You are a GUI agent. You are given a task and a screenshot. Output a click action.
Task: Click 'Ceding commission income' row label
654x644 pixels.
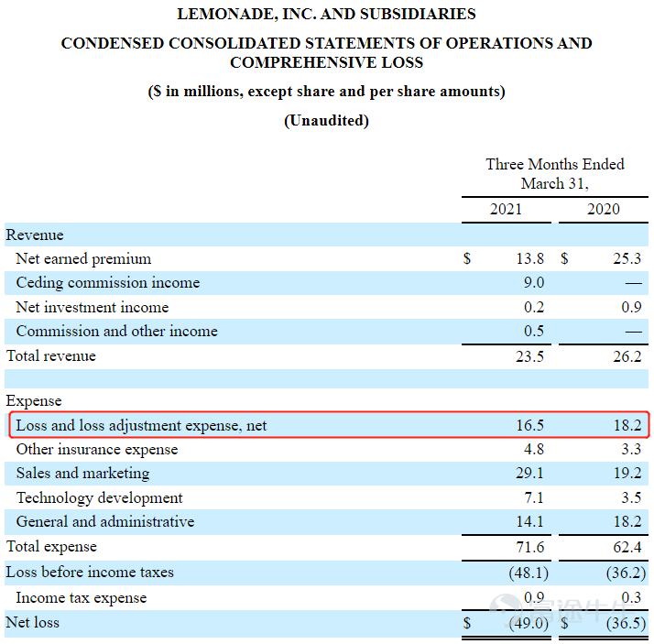coord(107,283)
